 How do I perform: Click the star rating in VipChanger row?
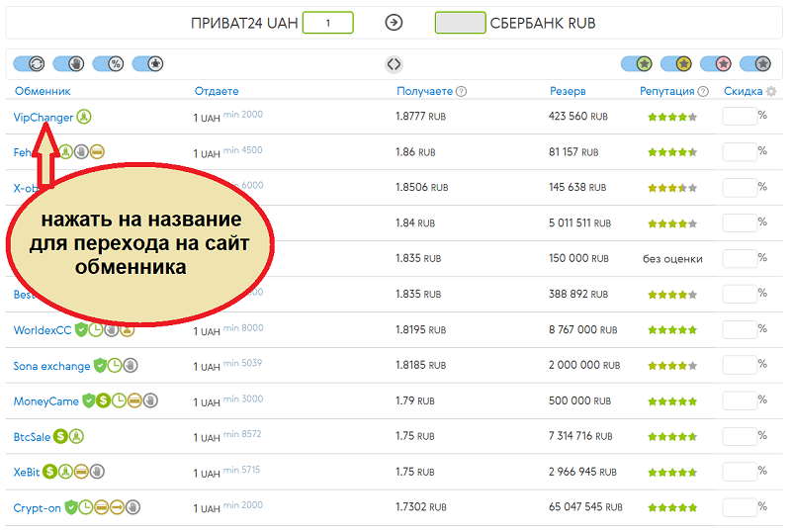[672, 117]
